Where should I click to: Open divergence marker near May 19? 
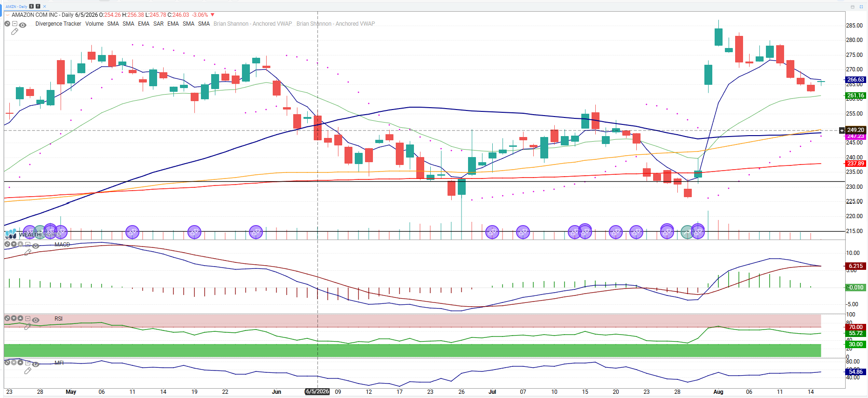194,232
